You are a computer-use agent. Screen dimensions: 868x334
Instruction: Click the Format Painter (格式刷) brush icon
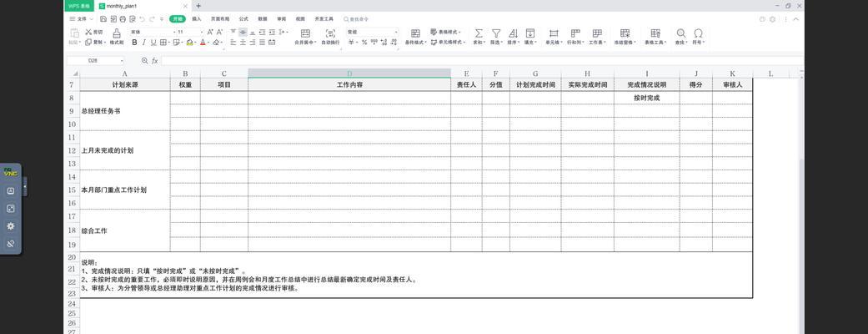[x=117, y=33]
